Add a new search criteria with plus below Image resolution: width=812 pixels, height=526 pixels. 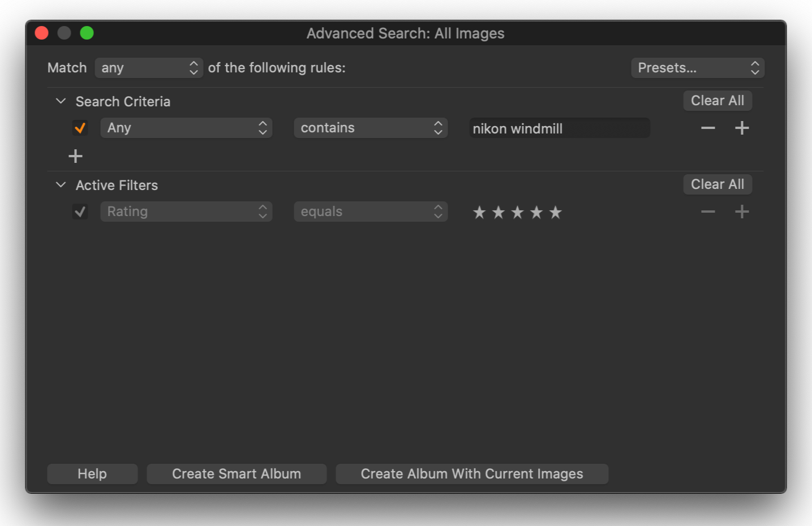(75, 156)
